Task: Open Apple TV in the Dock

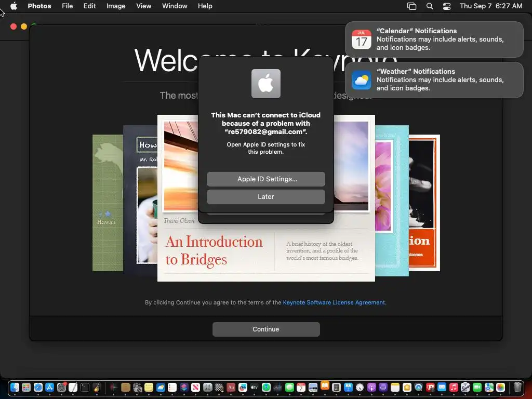Action: (254, 387)
